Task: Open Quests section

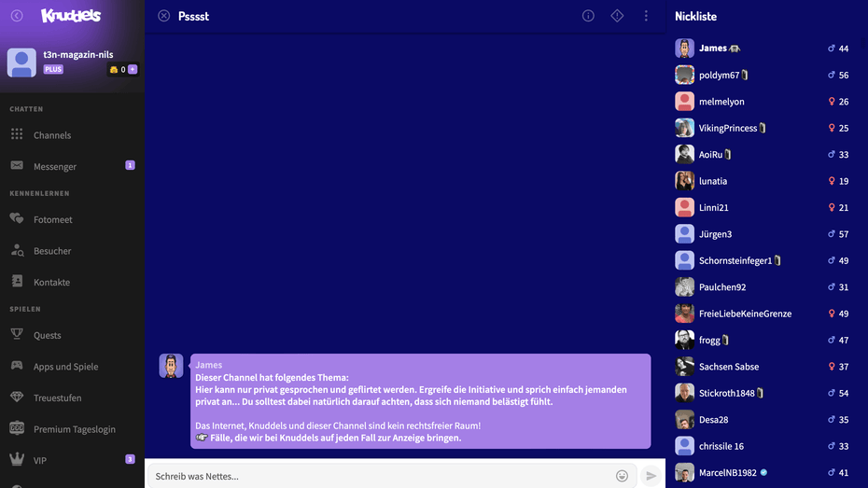Action: point(47,335)
